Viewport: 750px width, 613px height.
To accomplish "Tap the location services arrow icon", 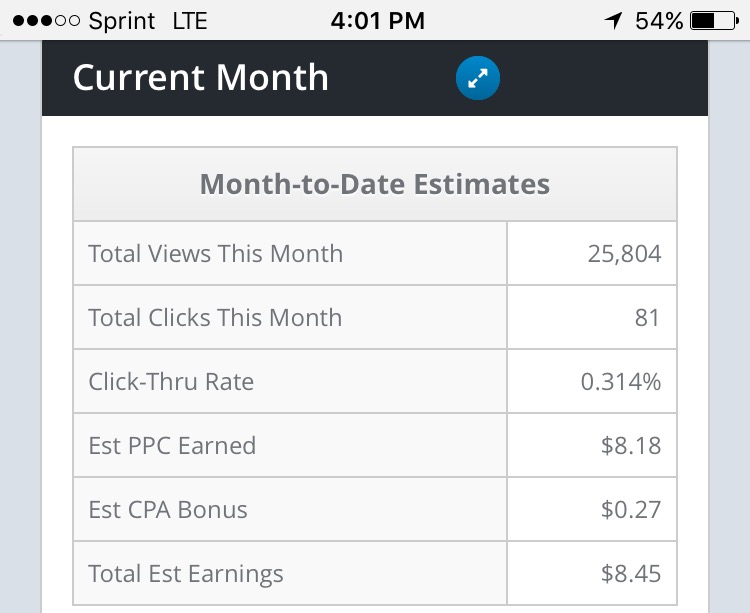I will point(613,20).
